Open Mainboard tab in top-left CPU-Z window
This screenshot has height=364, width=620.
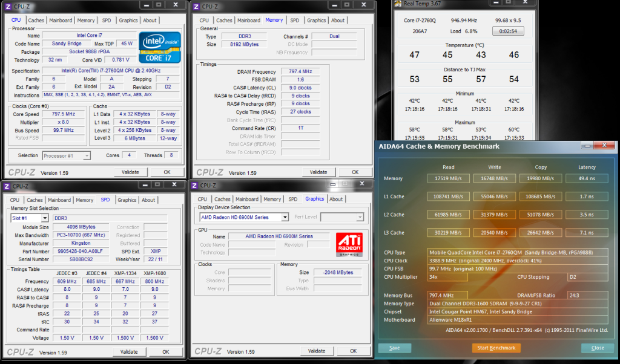[61, 20]
